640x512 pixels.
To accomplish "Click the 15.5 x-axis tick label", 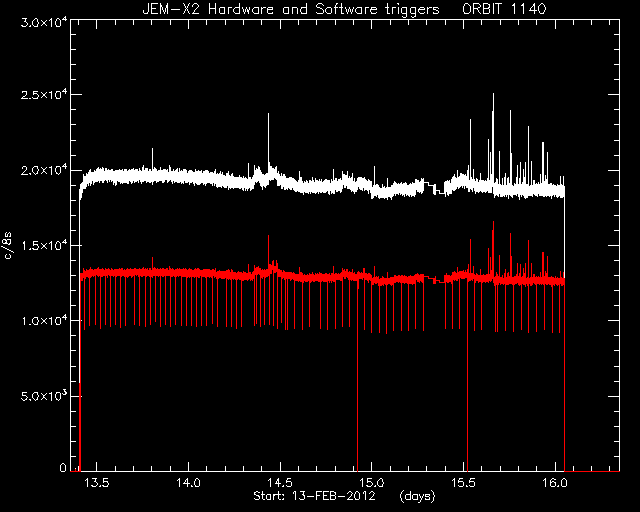I will click(x=464, y=483).
